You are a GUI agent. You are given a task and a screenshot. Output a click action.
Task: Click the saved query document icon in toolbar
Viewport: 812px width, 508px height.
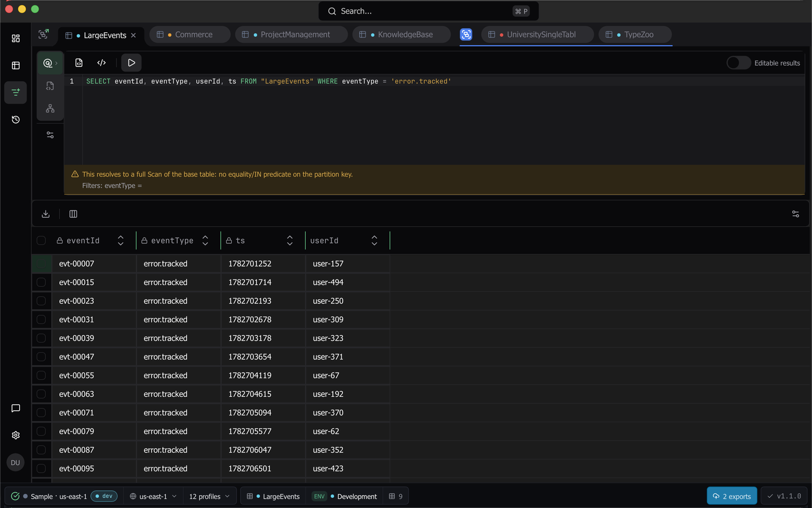point(79,63)
